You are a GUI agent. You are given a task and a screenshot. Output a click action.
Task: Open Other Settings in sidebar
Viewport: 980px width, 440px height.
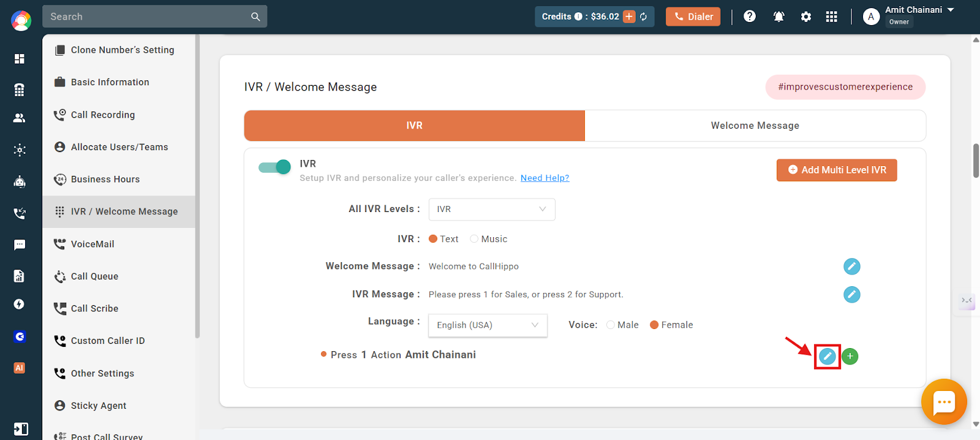point(119,373)
